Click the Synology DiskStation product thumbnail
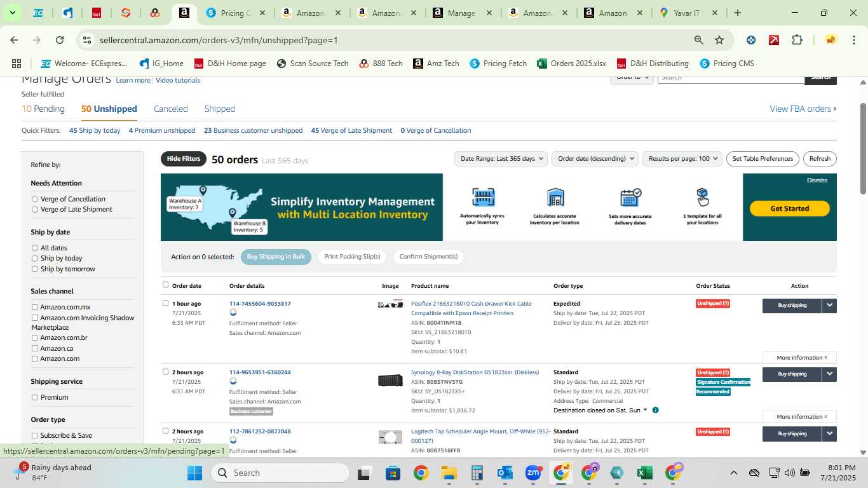 click(x=390, y=380)
